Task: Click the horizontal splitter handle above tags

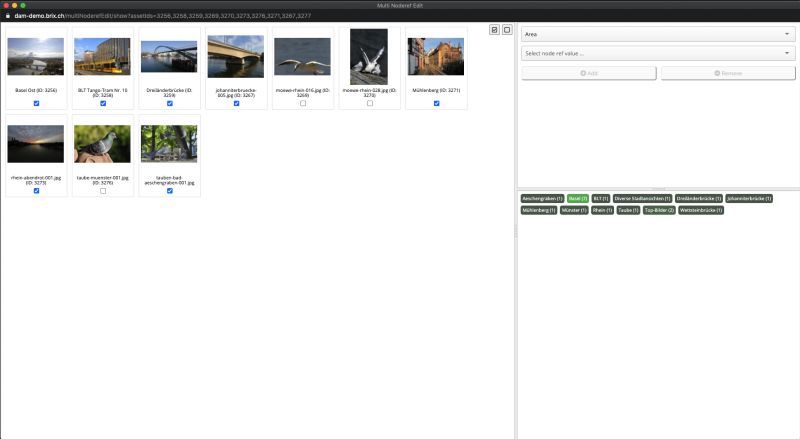Action: (x=659, y=189)
